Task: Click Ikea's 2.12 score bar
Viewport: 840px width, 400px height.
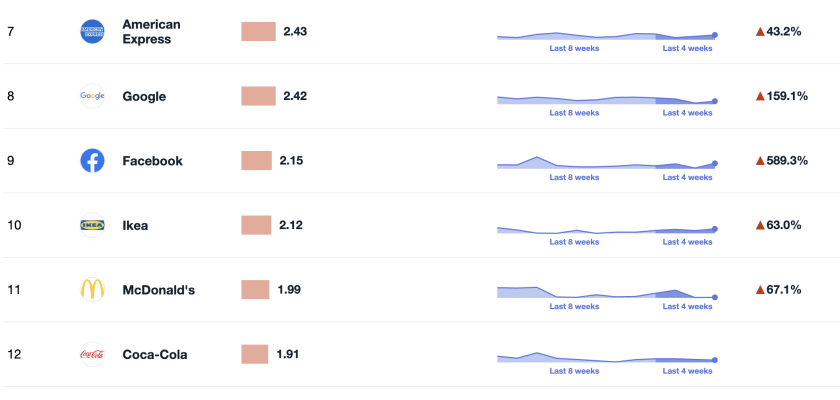Action: pos(256,225)
